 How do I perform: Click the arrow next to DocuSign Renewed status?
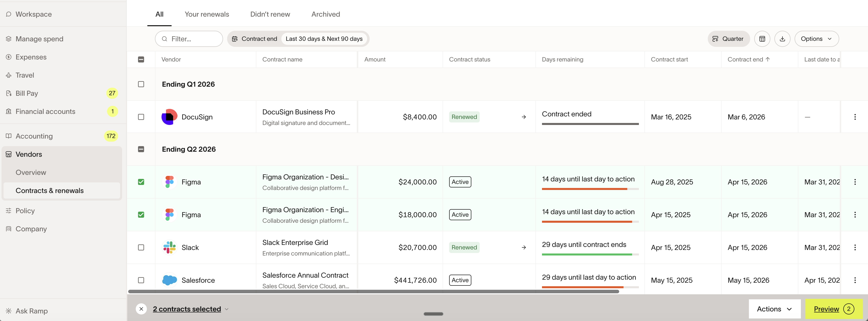pyautogui.click(x=524, y=117)
